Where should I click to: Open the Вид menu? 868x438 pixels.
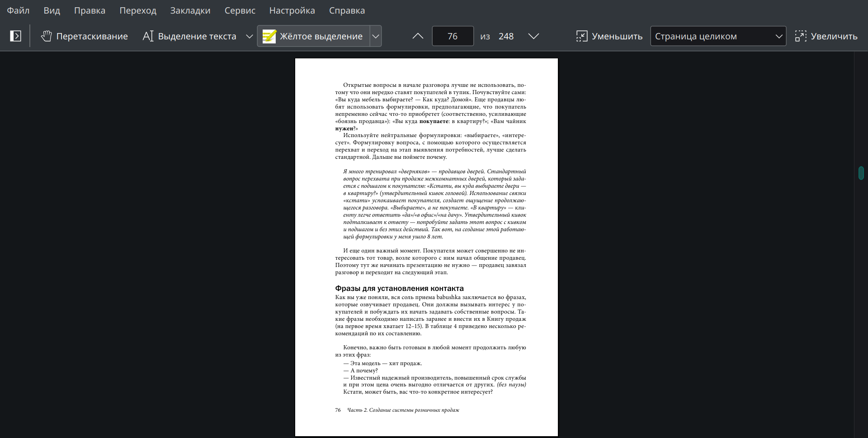coord(52,10)
